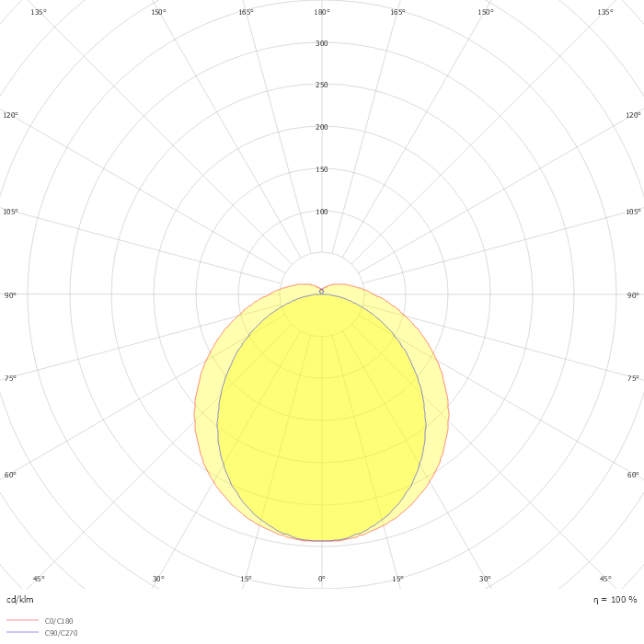Click the left-side 60° label
The height and width of the screenshot is (644, 644).
tap(10, 475)
